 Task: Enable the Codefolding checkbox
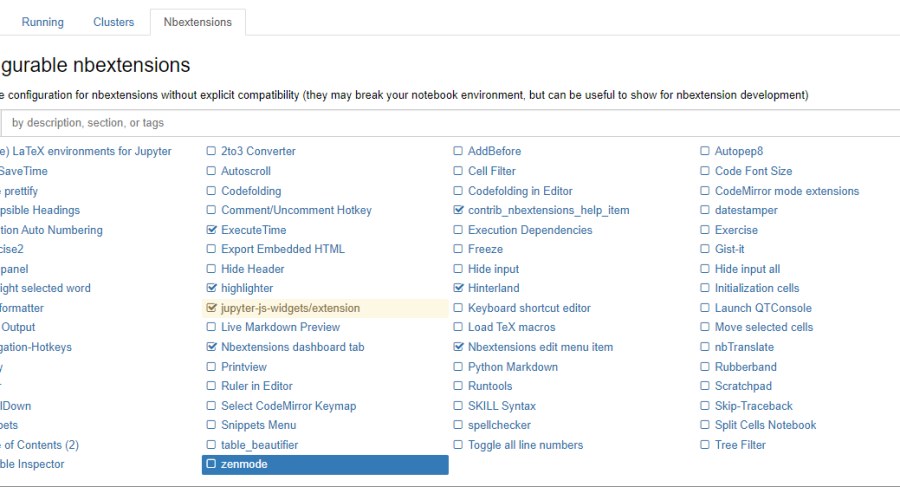[211, 191]
